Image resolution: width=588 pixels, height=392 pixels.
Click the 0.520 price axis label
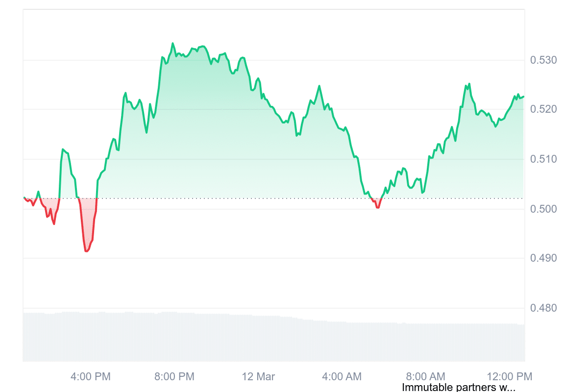543,109
